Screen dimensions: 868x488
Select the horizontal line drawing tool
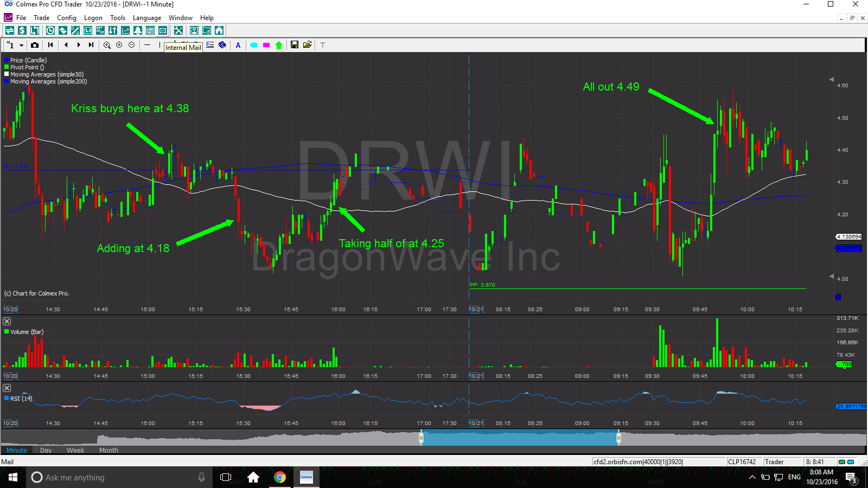click(x=147, y=45)
